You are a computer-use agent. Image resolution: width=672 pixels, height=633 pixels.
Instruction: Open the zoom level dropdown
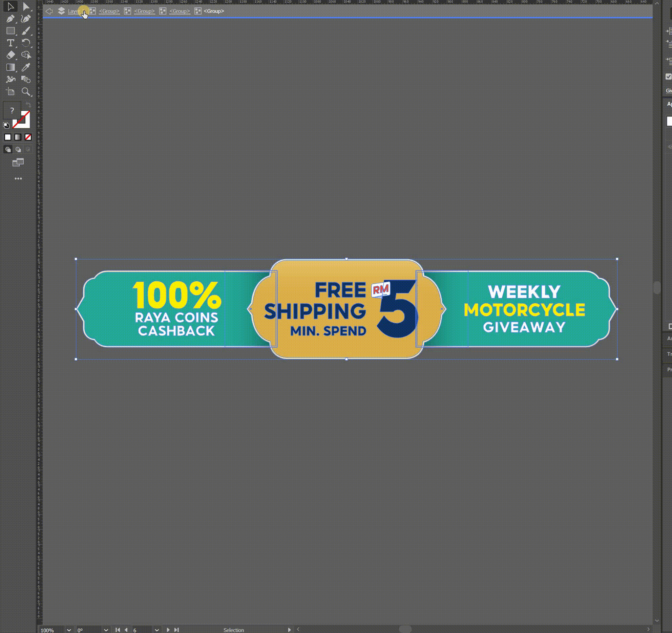(69, 630)
